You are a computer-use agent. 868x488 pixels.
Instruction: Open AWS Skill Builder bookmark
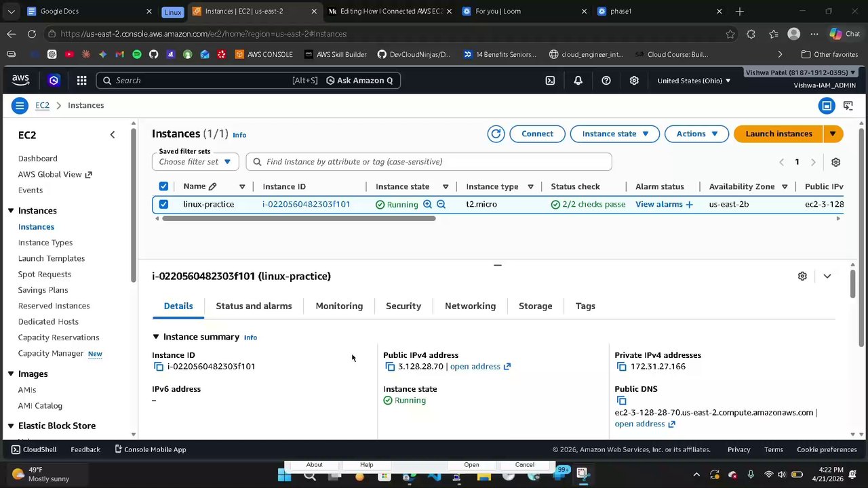335,54
